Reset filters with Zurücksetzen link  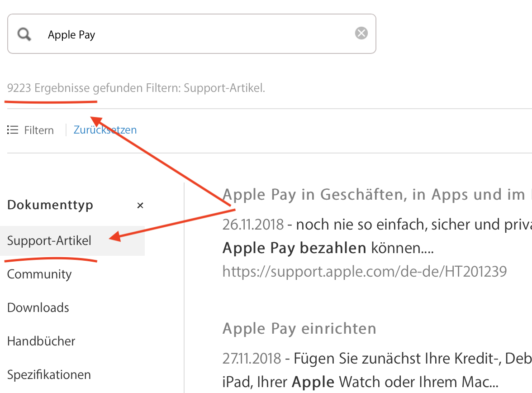pyautogui.click(x=105, y=130)
